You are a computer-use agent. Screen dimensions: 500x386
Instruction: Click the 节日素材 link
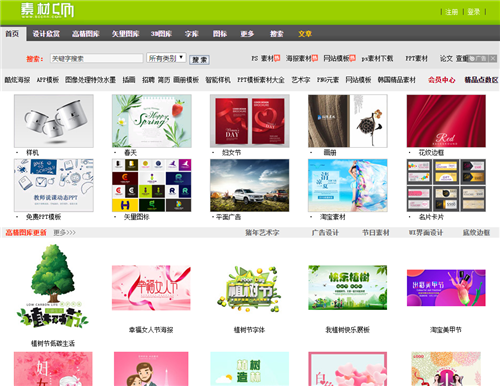click(376, 233)
